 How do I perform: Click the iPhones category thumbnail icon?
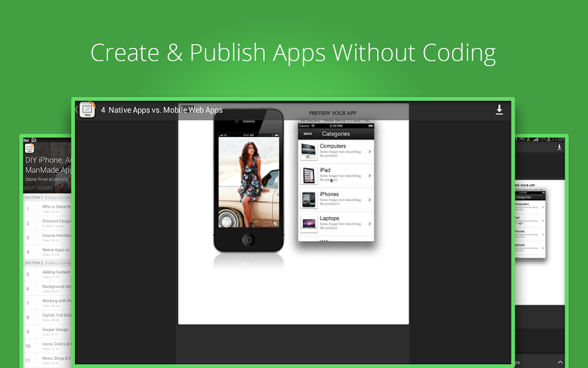click(x=309, y=199)
